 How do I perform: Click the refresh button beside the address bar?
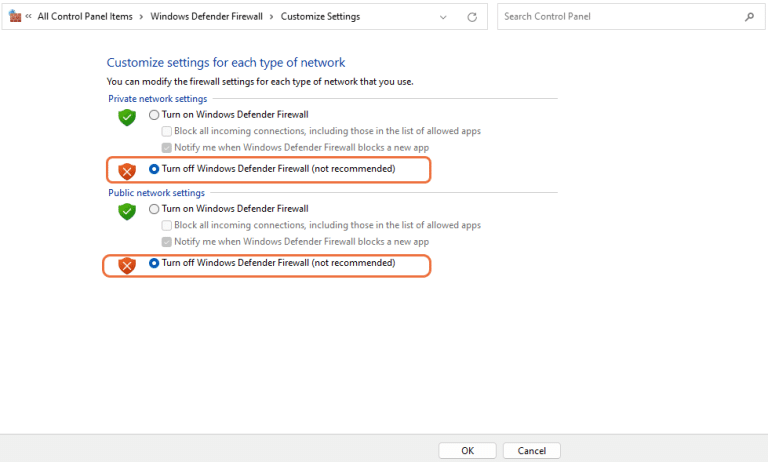472,17
